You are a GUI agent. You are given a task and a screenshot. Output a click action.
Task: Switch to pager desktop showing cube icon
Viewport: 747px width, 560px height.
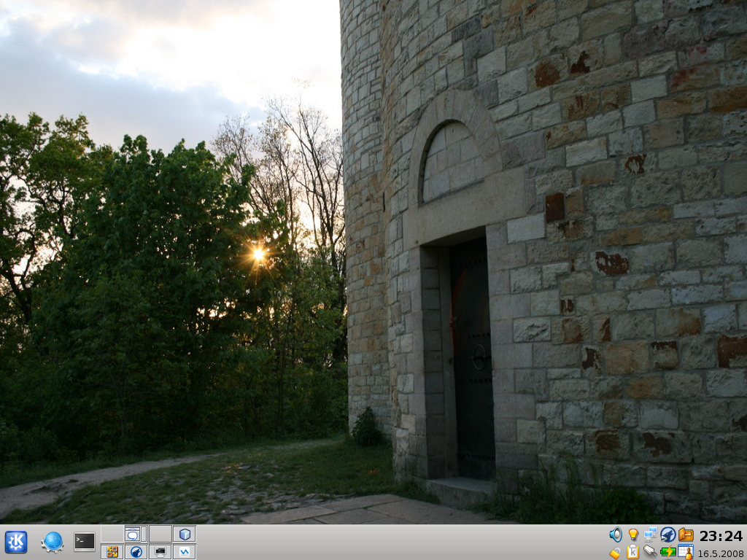pyautogui.click(x=185, y=534)
